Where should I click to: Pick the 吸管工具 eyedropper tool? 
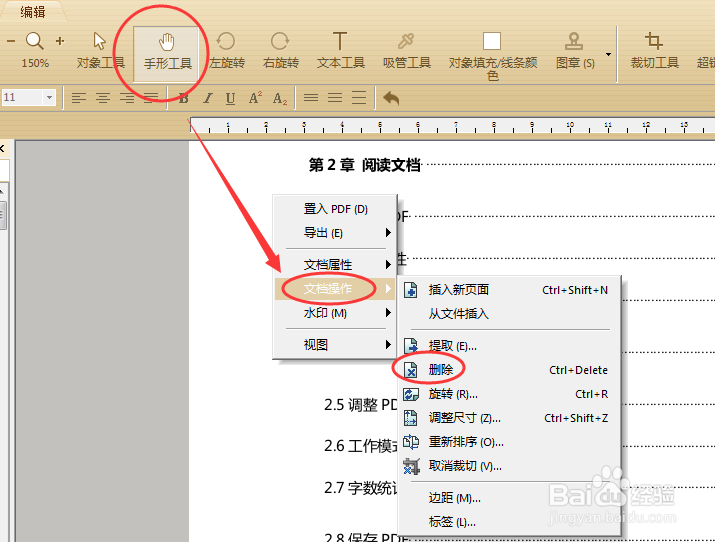click(406, 50)
